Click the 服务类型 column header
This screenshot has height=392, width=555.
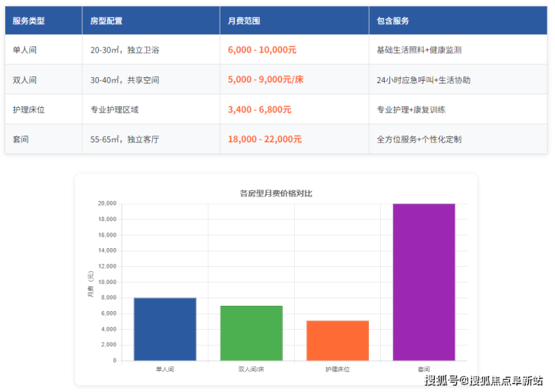click(28, 21)
